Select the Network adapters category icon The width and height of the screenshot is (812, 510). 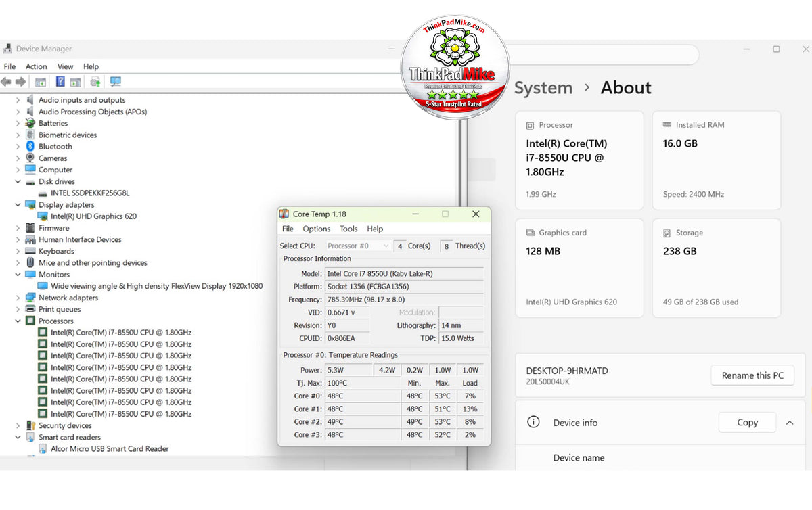coord(30,298)
